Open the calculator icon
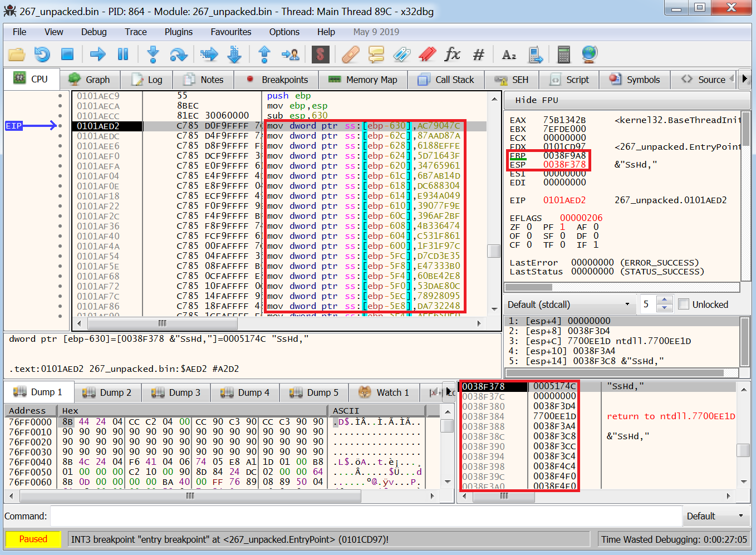Viewport: 756px width, 555px height. click(x=564, y=55)
